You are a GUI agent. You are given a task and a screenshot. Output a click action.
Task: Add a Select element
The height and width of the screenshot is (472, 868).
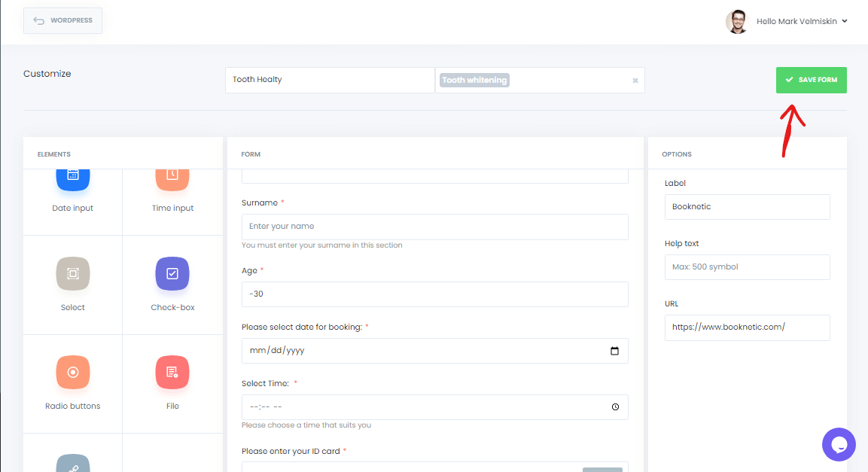coord(72,285)
